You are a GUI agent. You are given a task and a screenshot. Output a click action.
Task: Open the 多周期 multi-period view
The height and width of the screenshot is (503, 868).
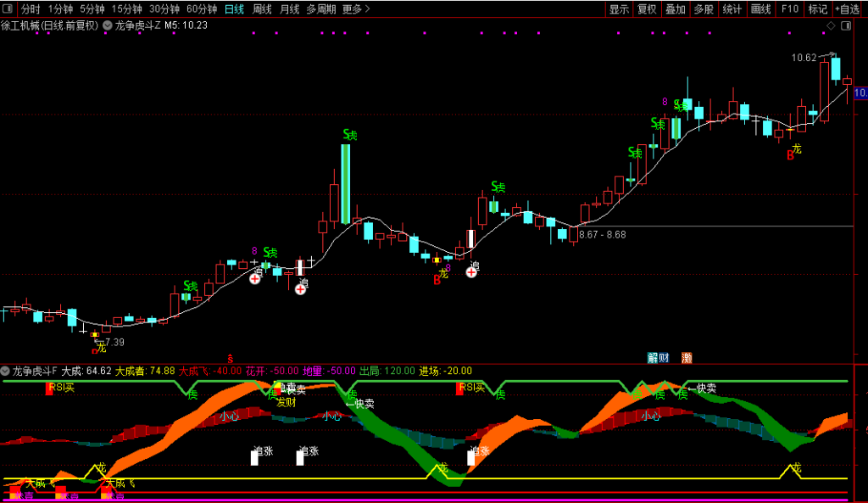click(321, 9)
